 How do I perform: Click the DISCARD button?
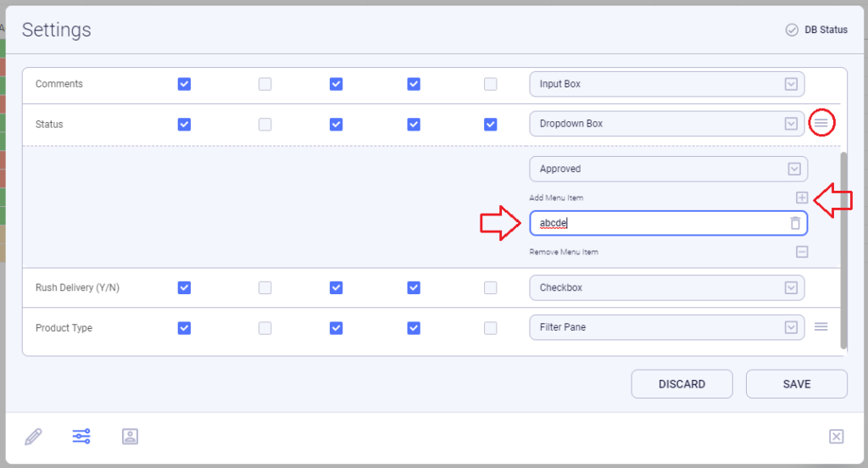tap(682, 384)
